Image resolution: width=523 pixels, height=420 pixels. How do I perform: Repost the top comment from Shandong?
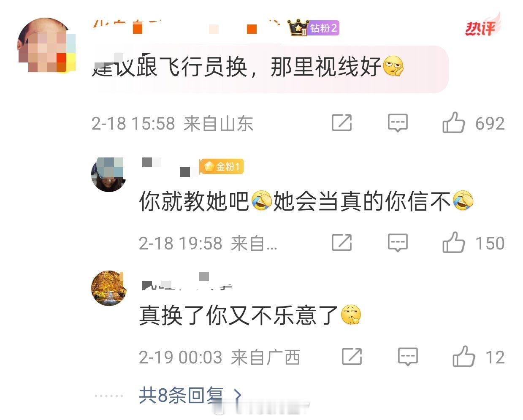(x=341, y=123)
